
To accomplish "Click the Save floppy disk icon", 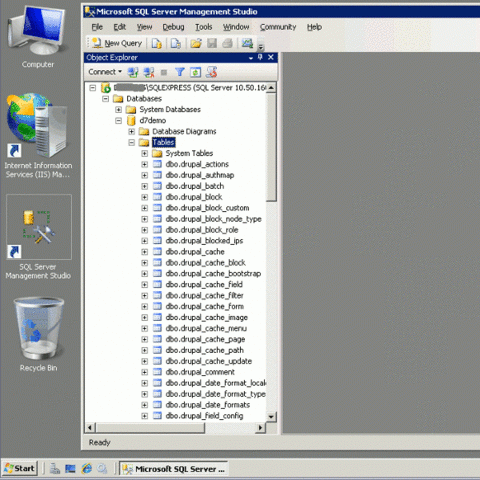I will [212, 43].
